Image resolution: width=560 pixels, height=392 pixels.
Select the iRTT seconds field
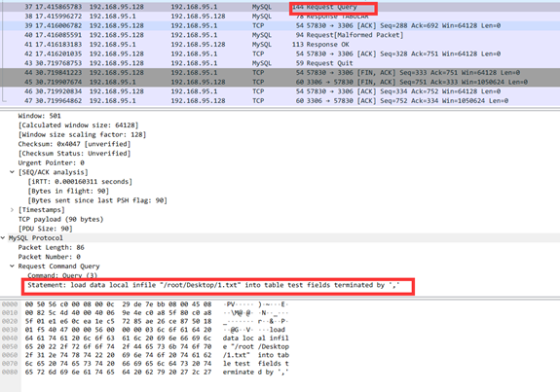80,182
